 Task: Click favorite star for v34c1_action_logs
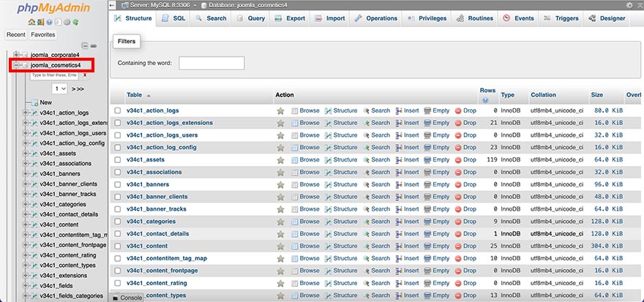coord(280,111)
